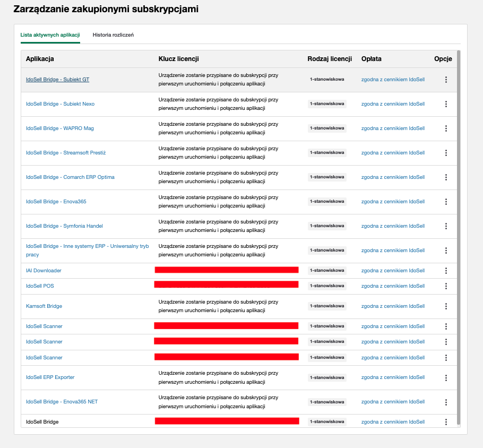Click the 'Opcje' column header
483x448 pixels.
pyautogui.click(x=443, y=59)
